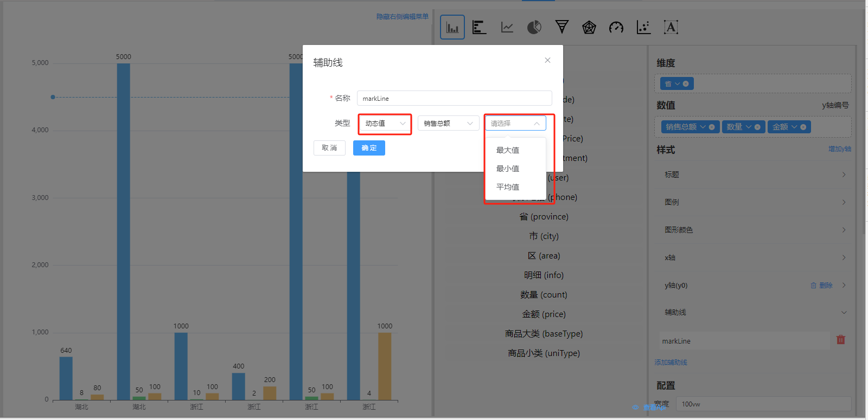Screen dimensions: 868x420
Task: Choose the pie chart icon
Action: tap(534, 27)
